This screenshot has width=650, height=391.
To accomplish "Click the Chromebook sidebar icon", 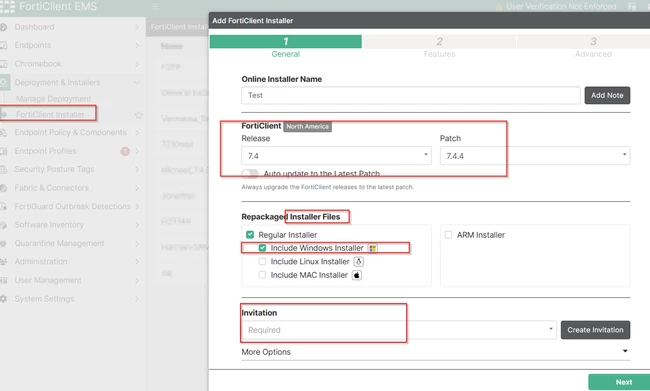I will [4, 64].
